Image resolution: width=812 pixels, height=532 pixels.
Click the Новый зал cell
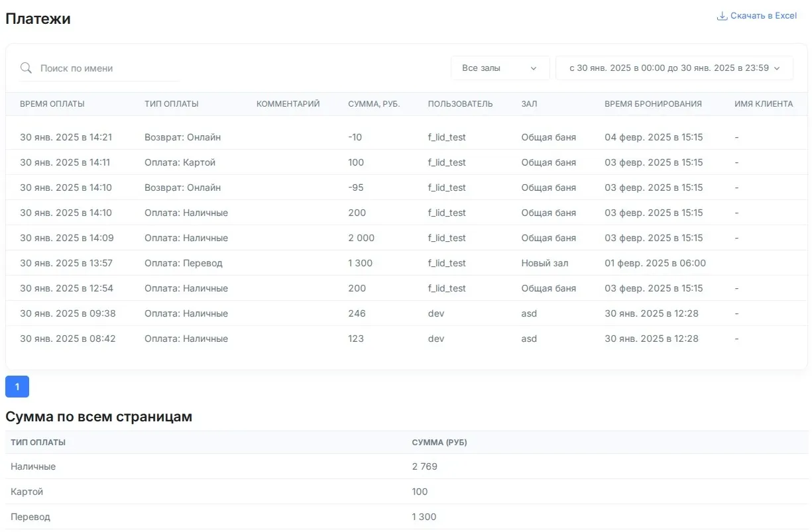pyautogui.click(x=544, y=263)
